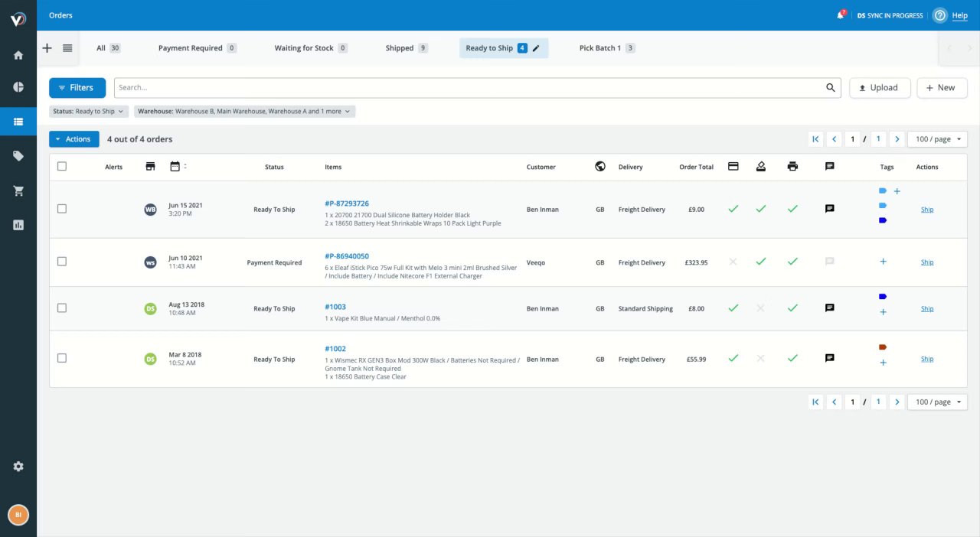Switch to Shipped tab
Viewport: 980px width, 537px height.
click(407, 48)
